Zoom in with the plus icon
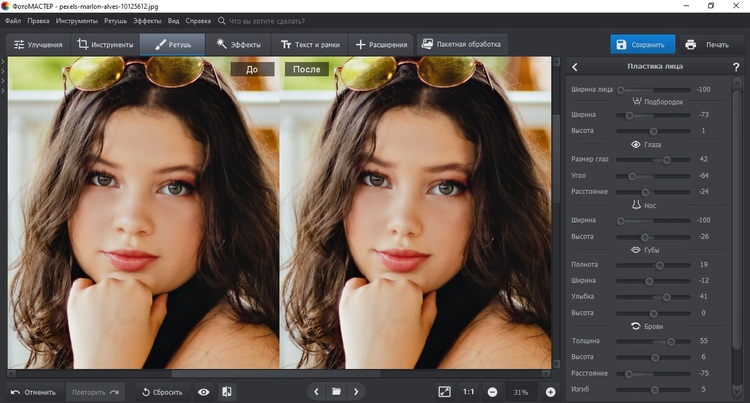Screen dimensions: 750x403 (x=550, y=392)
